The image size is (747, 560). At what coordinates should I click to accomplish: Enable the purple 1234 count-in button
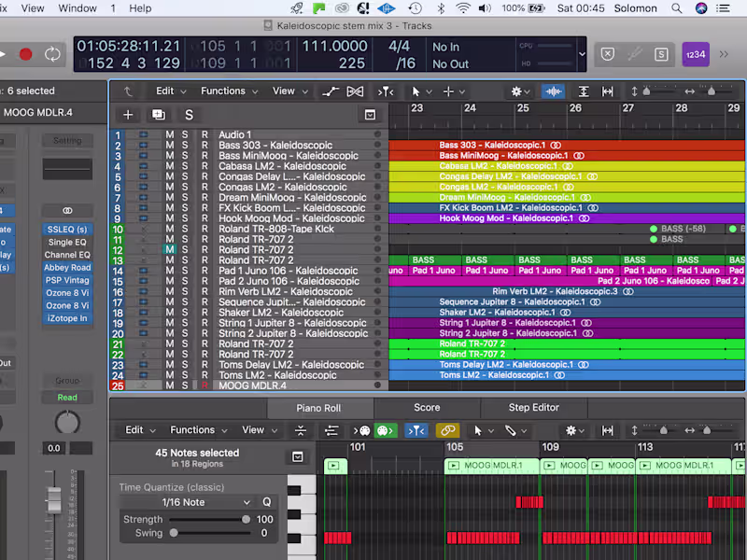click(x=696, y=54)
